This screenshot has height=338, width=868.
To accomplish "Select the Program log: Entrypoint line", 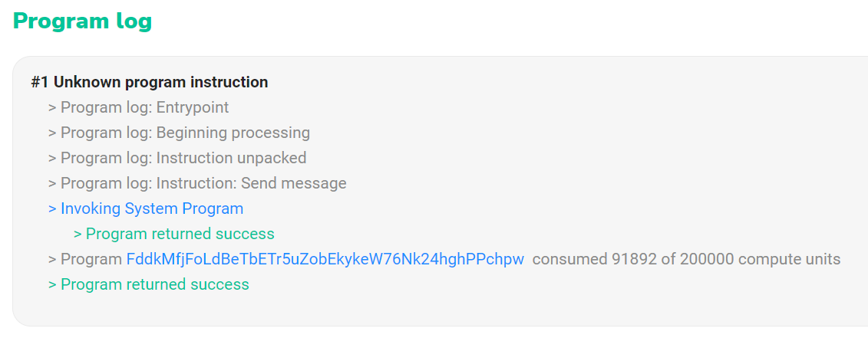I will coord(144,107).
